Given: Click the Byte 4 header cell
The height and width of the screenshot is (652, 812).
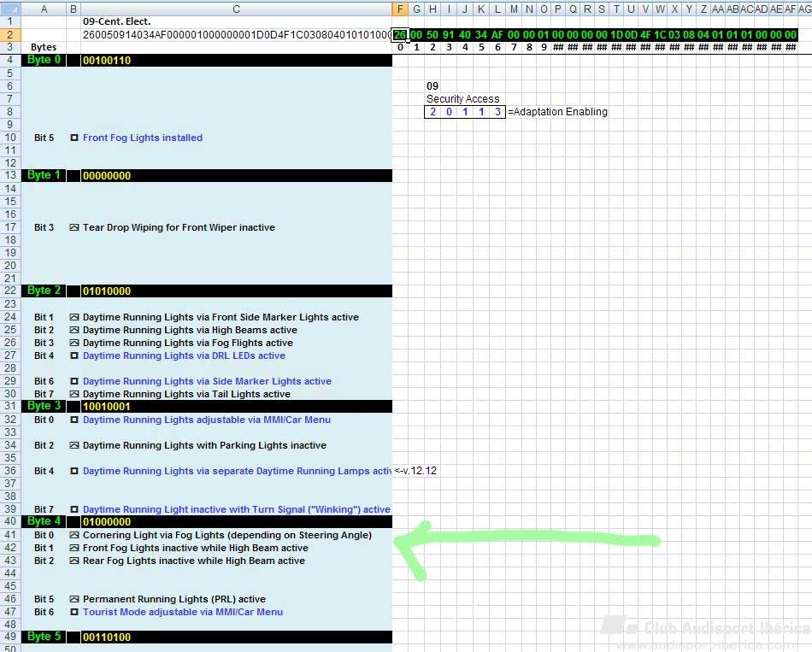Looking at the screenshot, I should click(x=44, y=521).
